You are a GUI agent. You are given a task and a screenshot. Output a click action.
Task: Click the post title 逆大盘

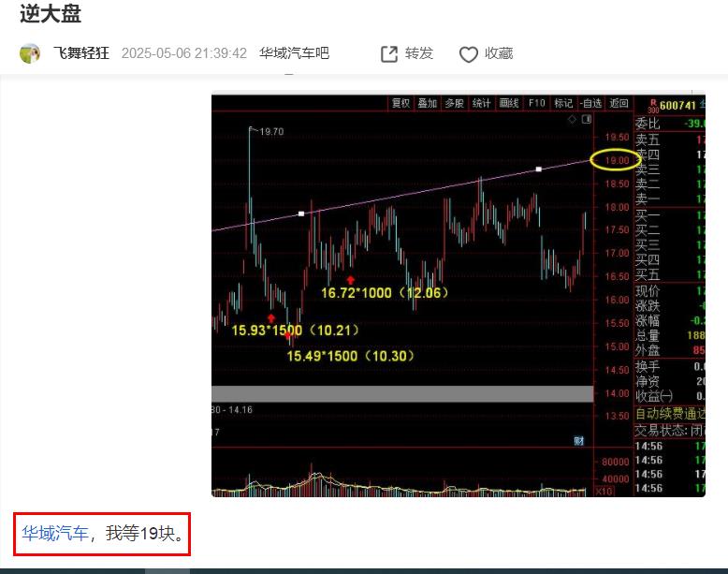tap(51, 13)
